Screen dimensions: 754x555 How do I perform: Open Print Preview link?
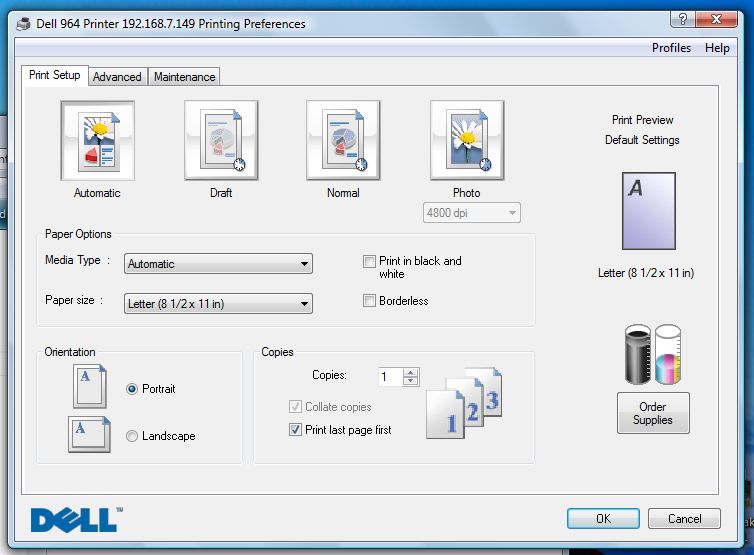pos(642,120)
